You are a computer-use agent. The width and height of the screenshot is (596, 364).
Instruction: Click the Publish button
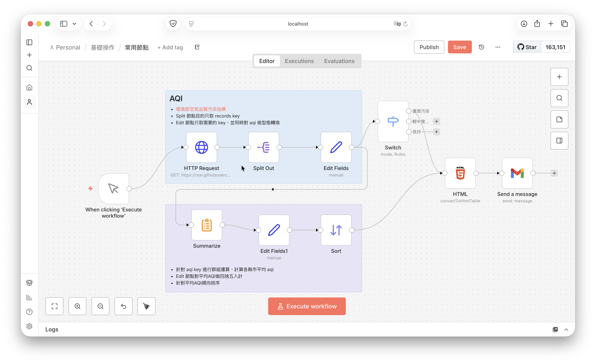(429, 47)
